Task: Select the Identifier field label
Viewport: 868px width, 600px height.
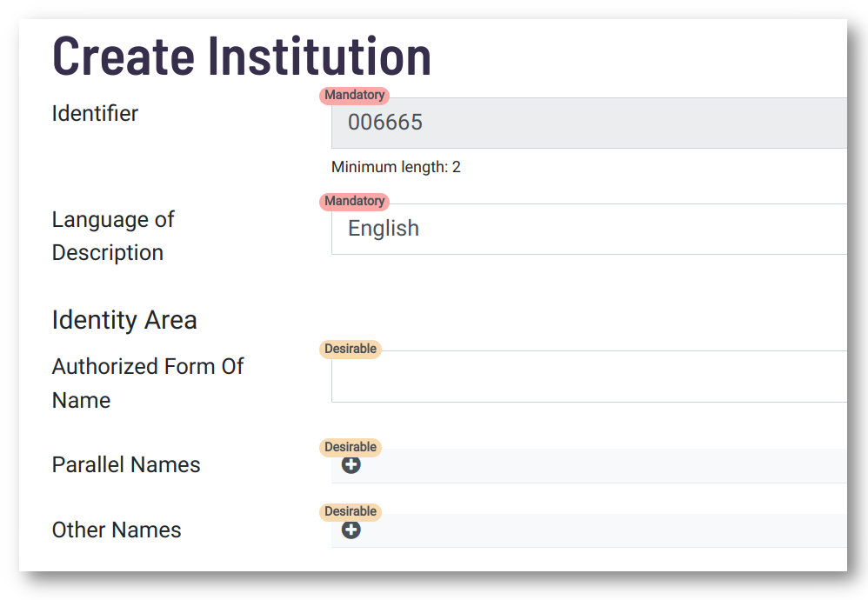Action: tap(95, 113)
